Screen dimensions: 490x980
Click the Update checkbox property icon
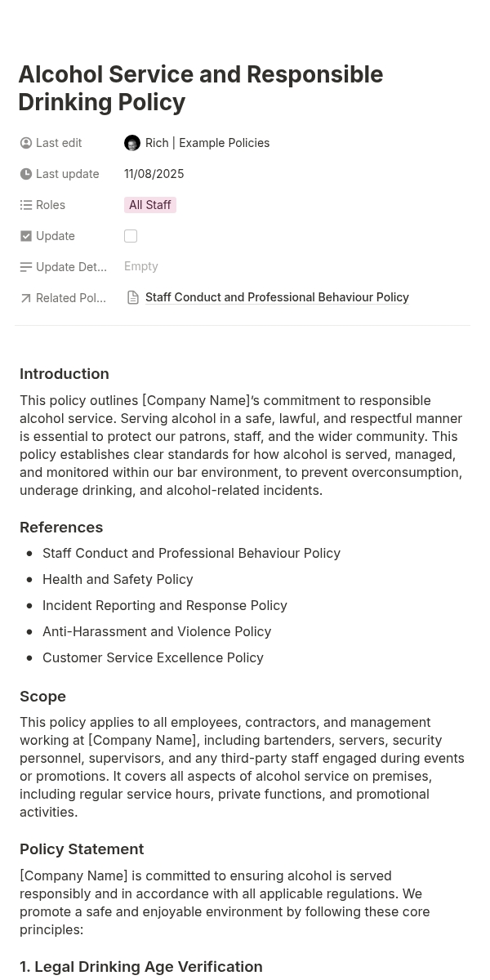click(x=26, y=236)
